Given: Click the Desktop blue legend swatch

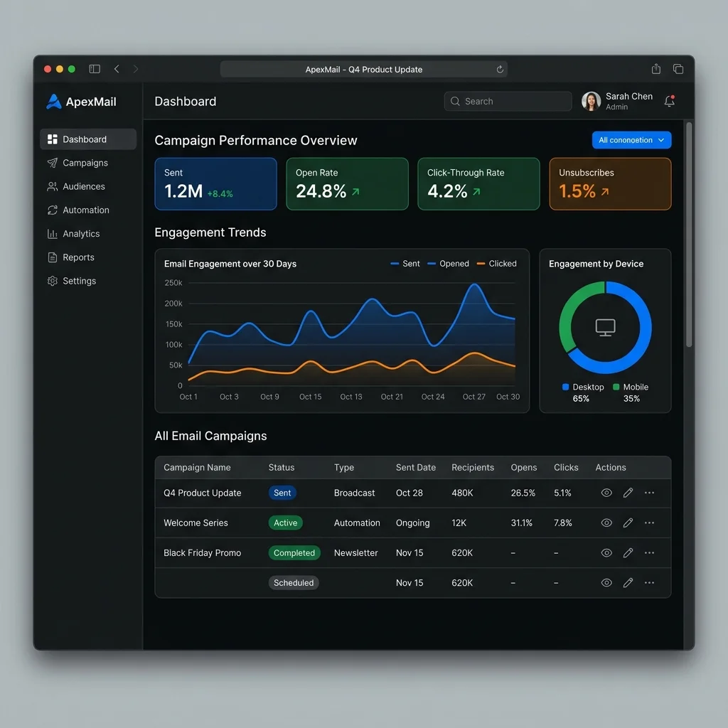Looking at the screenshot, I should pos(565,387).
